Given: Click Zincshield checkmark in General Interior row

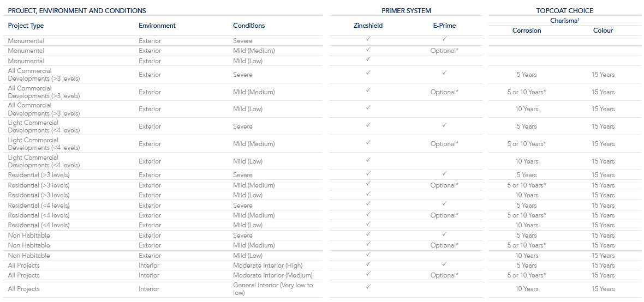Looking at the screenshot, I should tap(368, 286).
